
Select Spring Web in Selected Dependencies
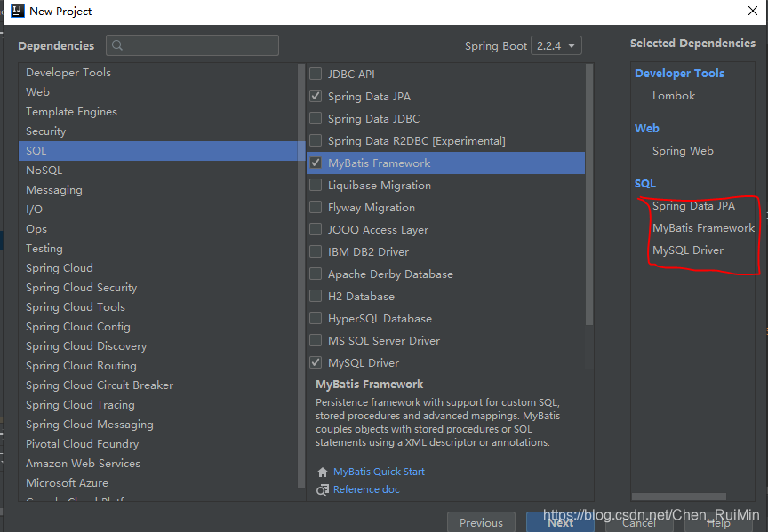tap(683, 151)
